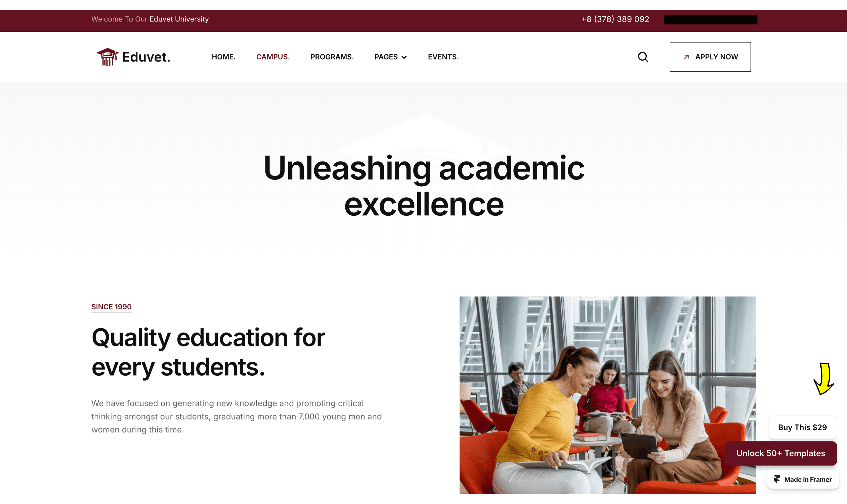Screen dimensions: 847x504
Task: Navigate to the Events page
Action: point(443,57)
